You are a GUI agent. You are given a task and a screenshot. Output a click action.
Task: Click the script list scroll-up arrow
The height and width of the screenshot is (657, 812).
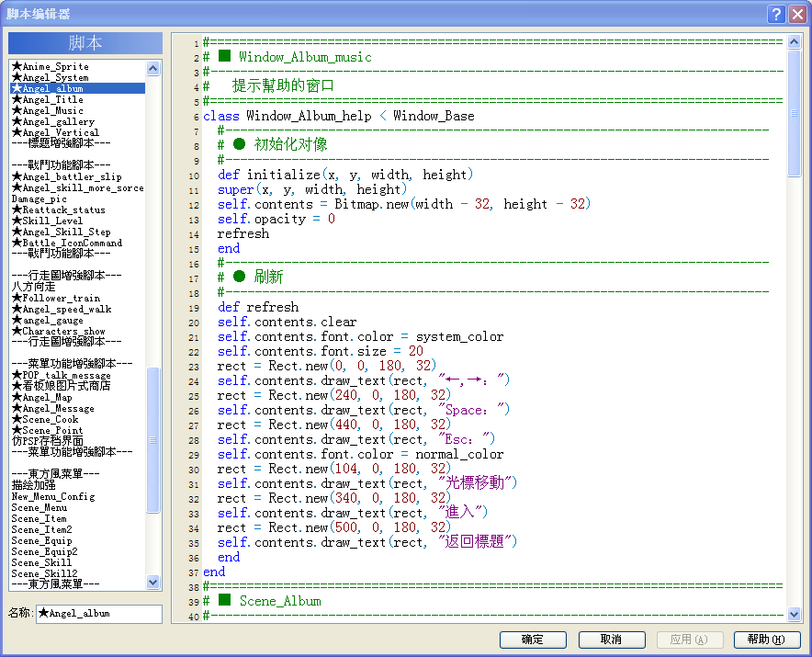click(x=152, y=68)
